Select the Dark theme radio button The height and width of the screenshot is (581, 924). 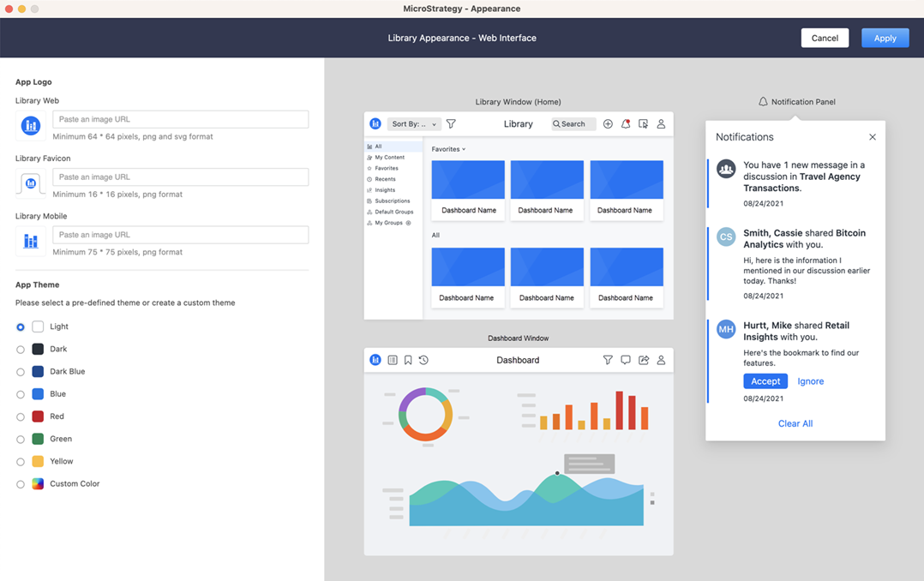click(21, 350)
